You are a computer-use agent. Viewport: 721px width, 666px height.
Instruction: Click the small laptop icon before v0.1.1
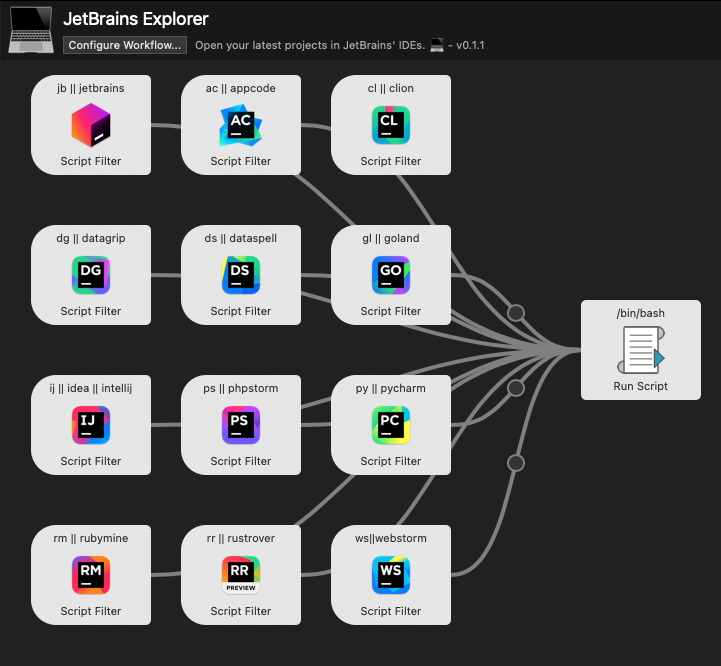point(437,45)
